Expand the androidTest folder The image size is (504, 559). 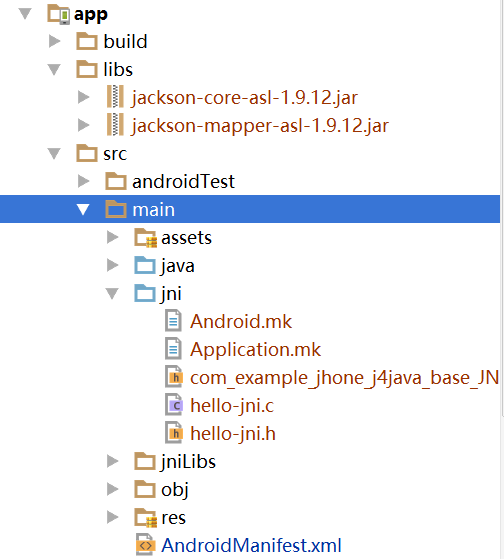tap(83, 181)
